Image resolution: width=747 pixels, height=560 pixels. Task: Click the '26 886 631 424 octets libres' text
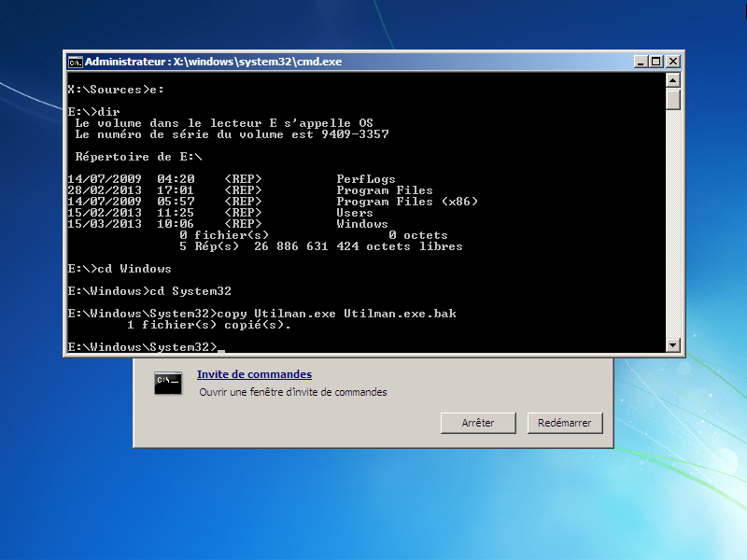(x=358, y=246)
